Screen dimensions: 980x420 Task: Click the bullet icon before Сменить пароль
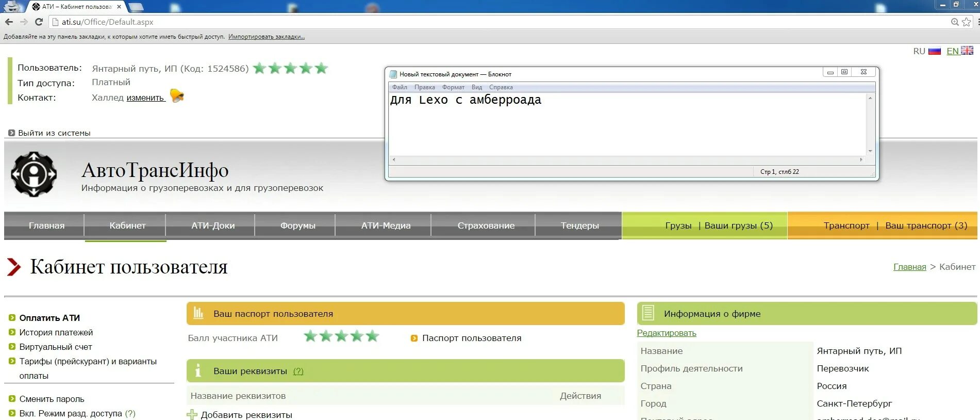click(12, 398)
